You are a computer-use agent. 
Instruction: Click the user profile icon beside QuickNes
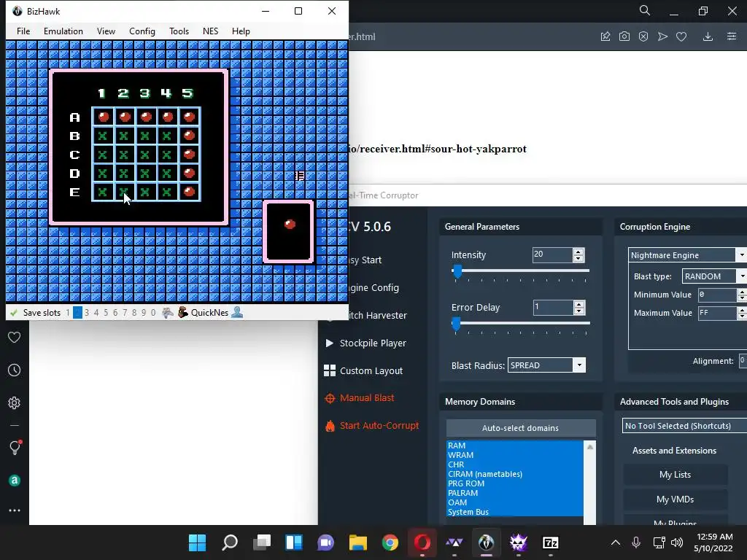click(237, 312)
